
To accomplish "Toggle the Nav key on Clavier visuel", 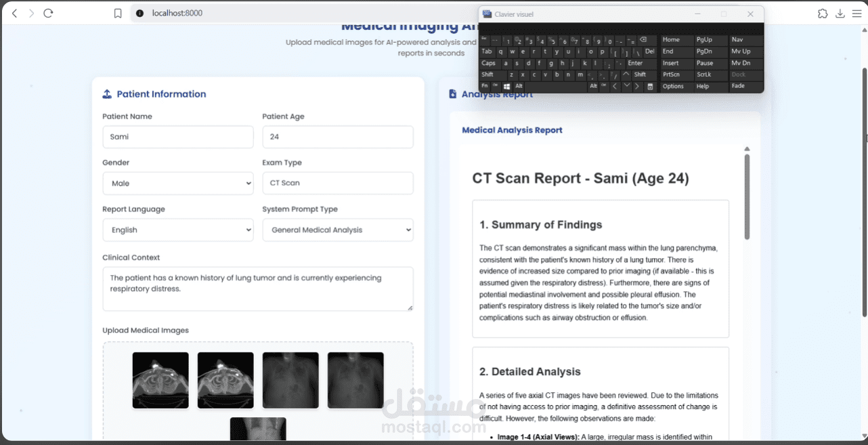I will 747,39.
